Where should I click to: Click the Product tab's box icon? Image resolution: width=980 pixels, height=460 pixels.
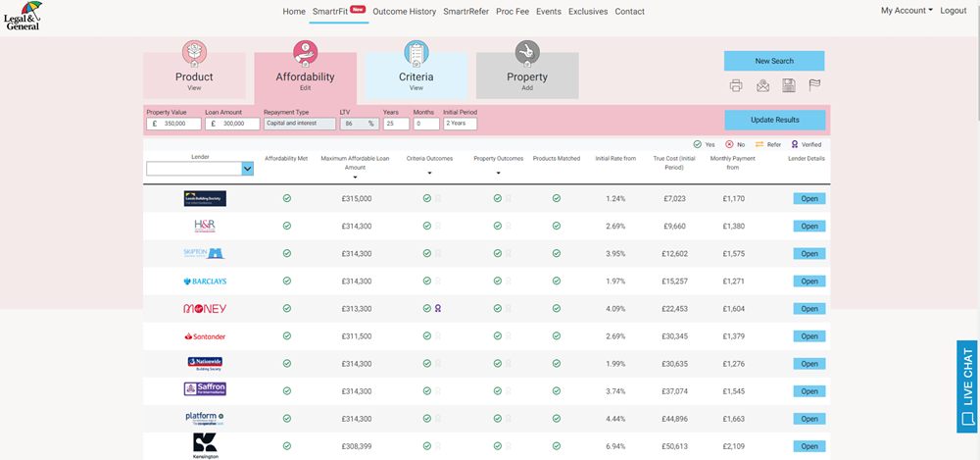pos(194,53)
